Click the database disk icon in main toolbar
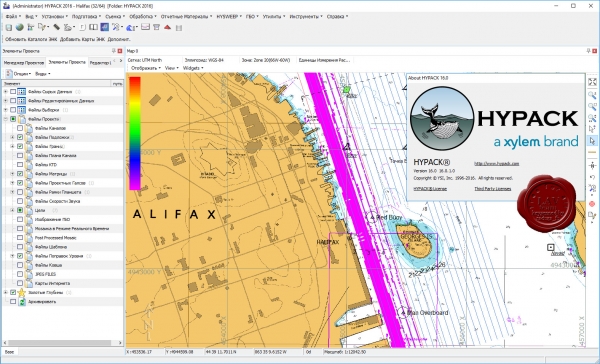 click(8, 27)
